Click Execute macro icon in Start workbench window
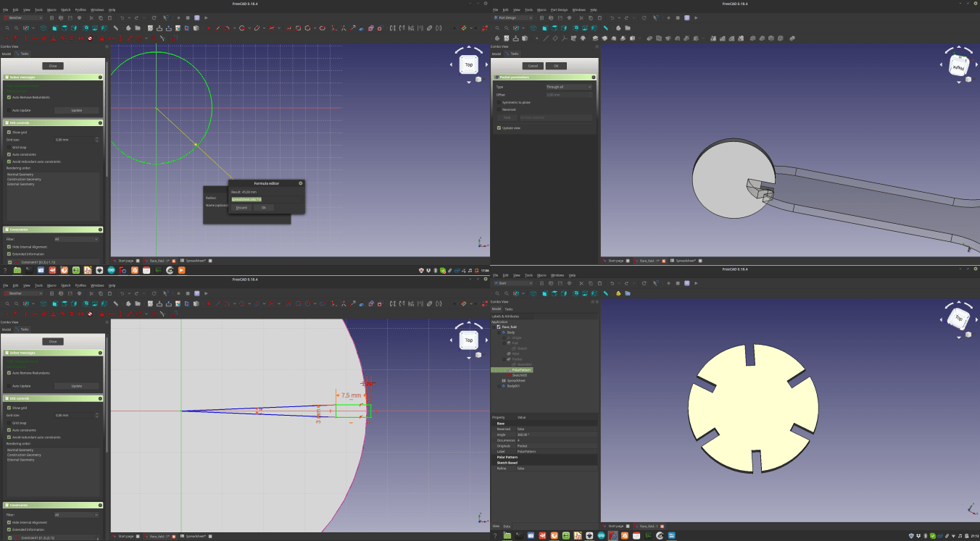The height and width of the screenshot is (541, 980). [x=696, y=283]
